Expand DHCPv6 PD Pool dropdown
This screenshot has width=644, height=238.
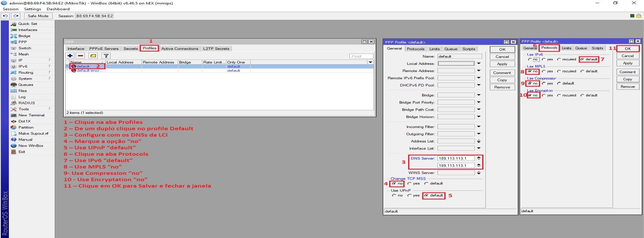point(479,85)
